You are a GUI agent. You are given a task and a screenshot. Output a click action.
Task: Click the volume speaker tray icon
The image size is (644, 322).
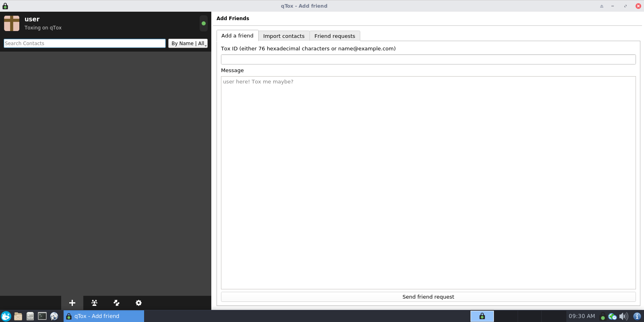(623, 316)
